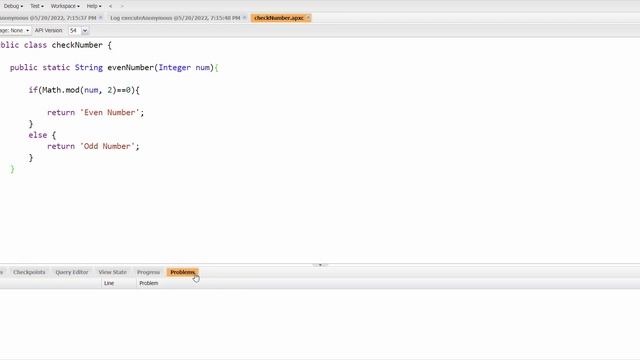The width and height of the screenshot is (640, 360).
Task: Close the checkNumber.apxc tab
Action: click(x=308, y=18)
